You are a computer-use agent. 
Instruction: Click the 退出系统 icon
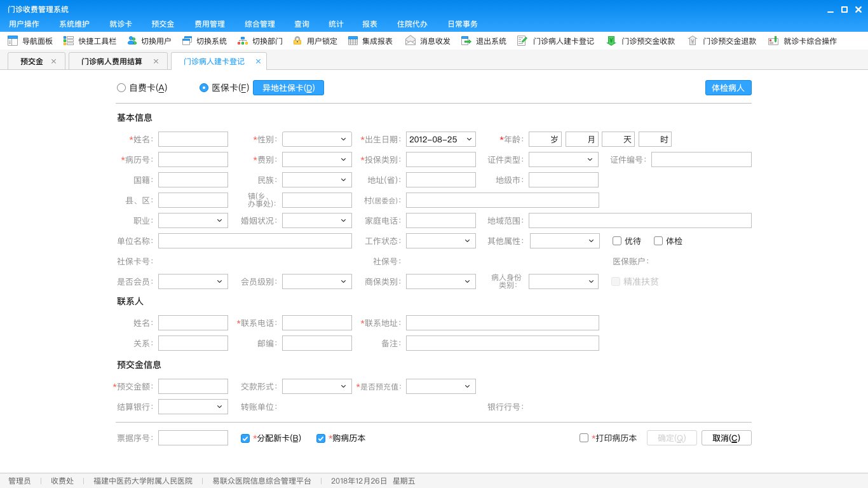click(x=466, y=41)
